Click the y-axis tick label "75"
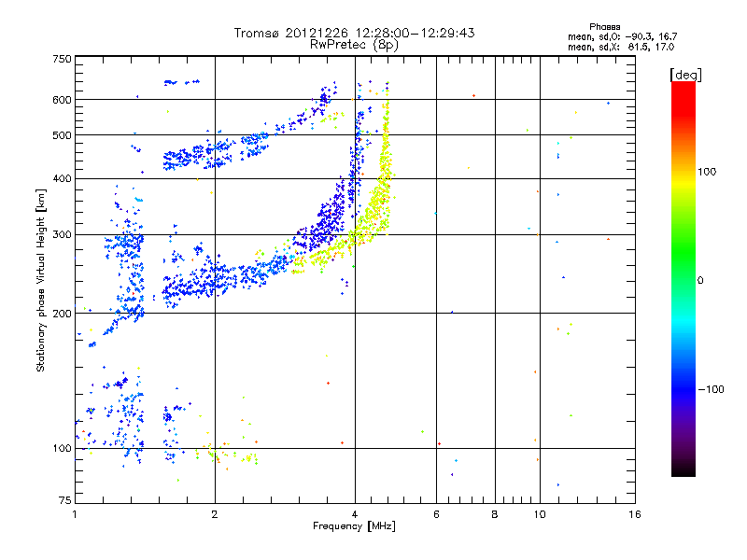 (x=65, y=500)
